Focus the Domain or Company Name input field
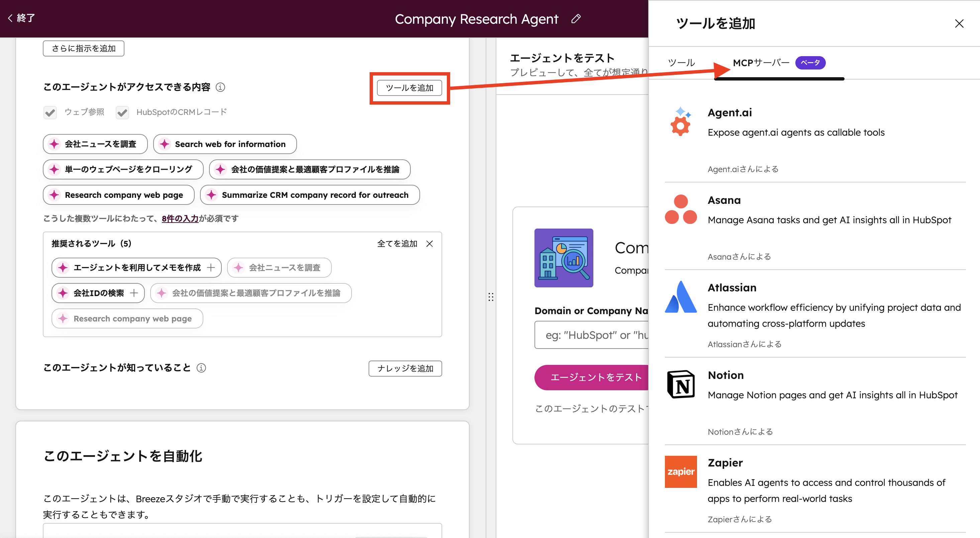 click(x=591, y=335)
